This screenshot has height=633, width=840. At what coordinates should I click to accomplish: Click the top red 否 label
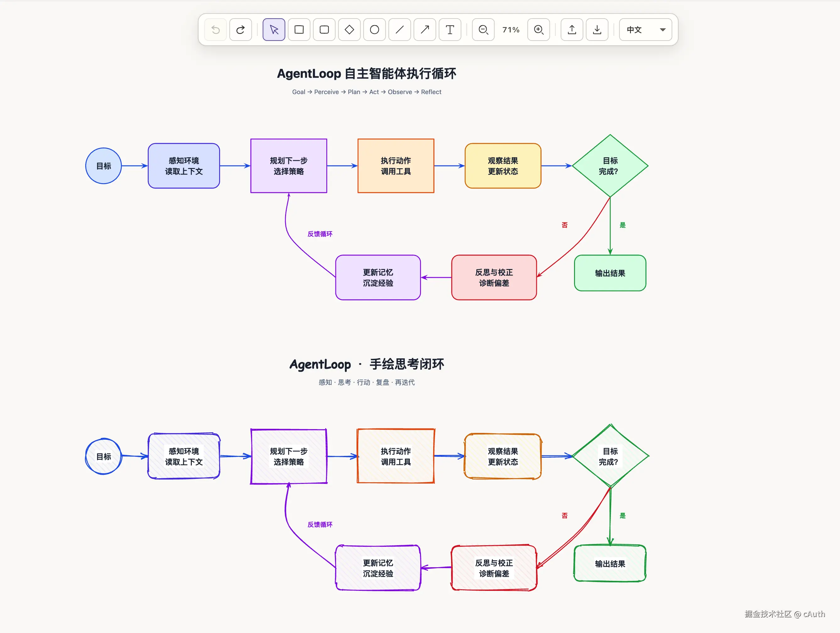click(564, 225)
